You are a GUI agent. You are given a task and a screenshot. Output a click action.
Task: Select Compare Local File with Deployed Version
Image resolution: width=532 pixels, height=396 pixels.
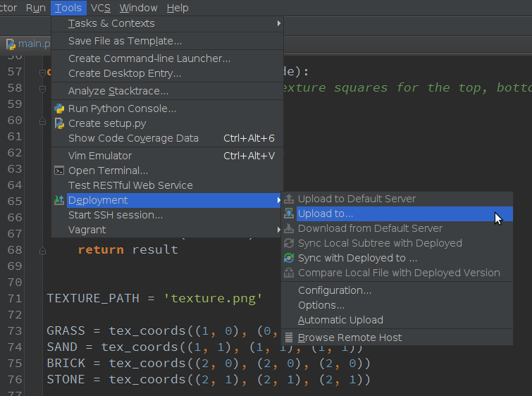click(397, 273)
